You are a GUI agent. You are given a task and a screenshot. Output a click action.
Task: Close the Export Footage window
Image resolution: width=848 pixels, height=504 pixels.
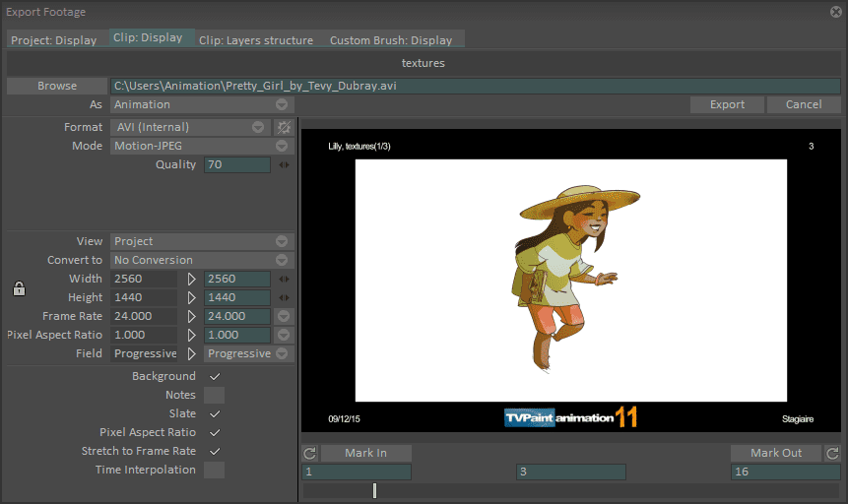coord(836,12)
